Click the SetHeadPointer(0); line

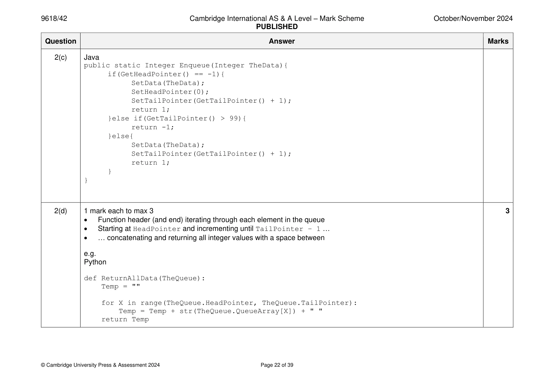[x=170, y=92]
